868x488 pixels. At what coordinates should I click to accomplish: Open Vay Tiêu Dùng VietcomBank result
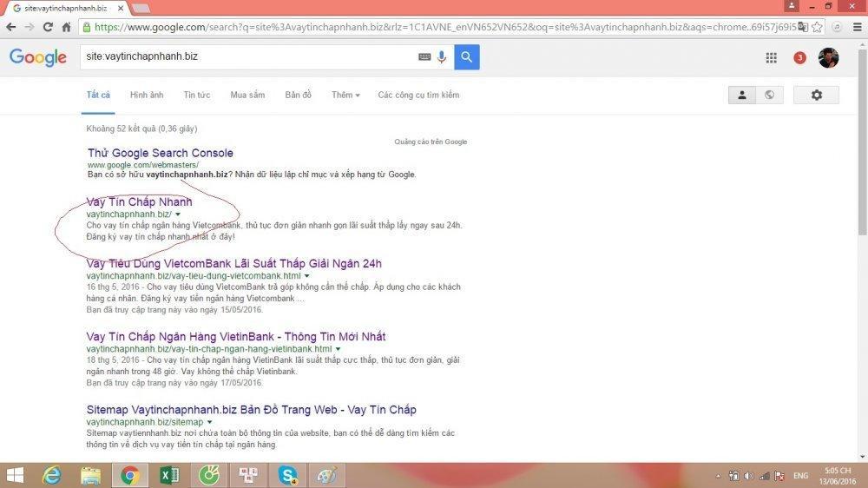233,264
